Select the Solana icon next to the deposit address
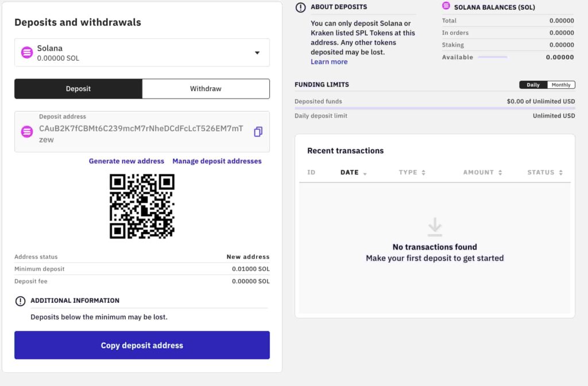 click(26, 131)
